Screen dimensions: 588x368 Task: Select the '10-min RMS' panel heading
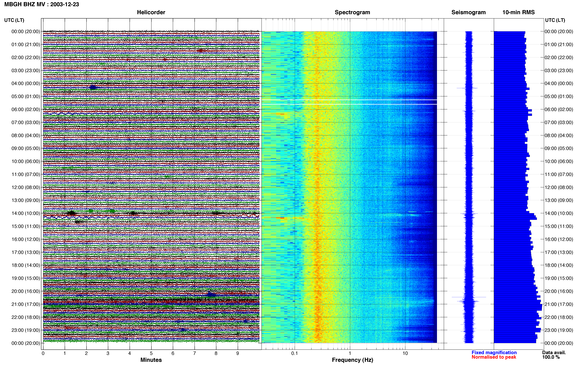coord(518,12)
